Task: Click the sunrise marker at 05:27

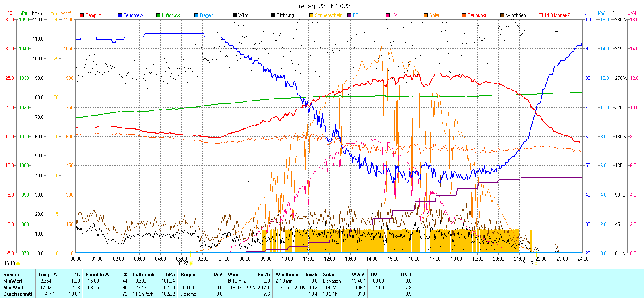Action: point(191,263)
